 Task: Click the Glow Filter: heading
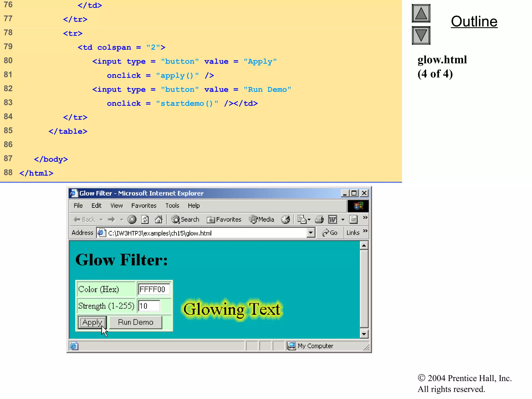122,260
